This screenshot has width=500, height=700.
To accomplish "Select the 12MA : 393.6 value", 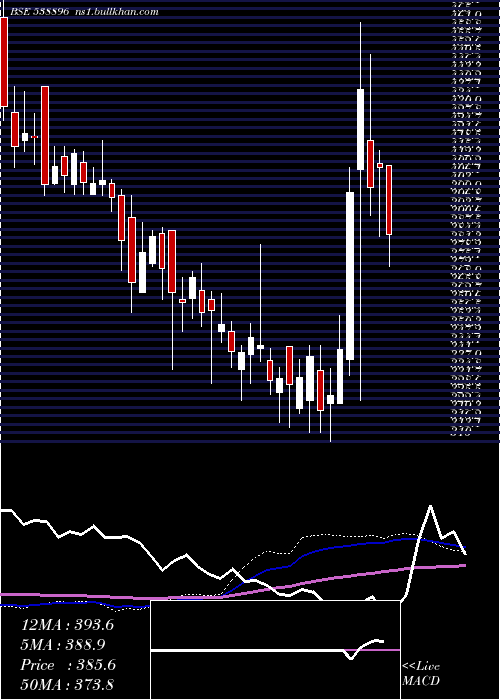I will pos(67,625).
